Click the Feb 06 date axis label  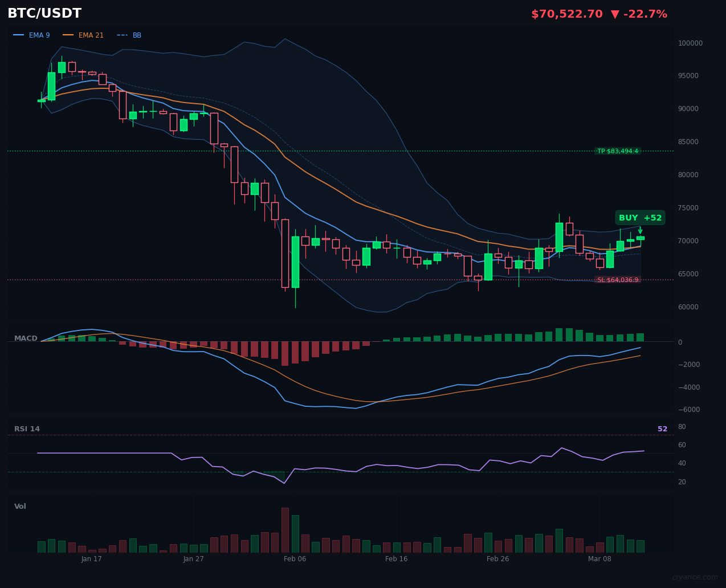(x=295, y=559)
